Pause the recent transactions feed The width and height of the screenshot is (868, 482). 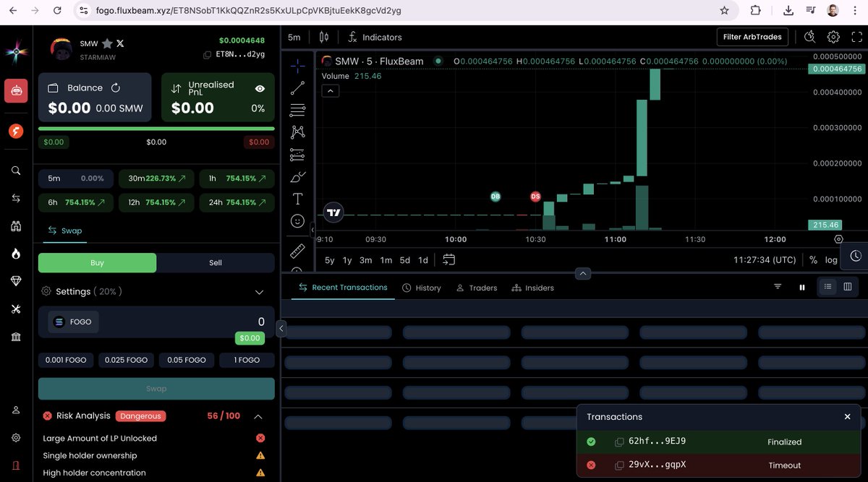pos(802,287)
